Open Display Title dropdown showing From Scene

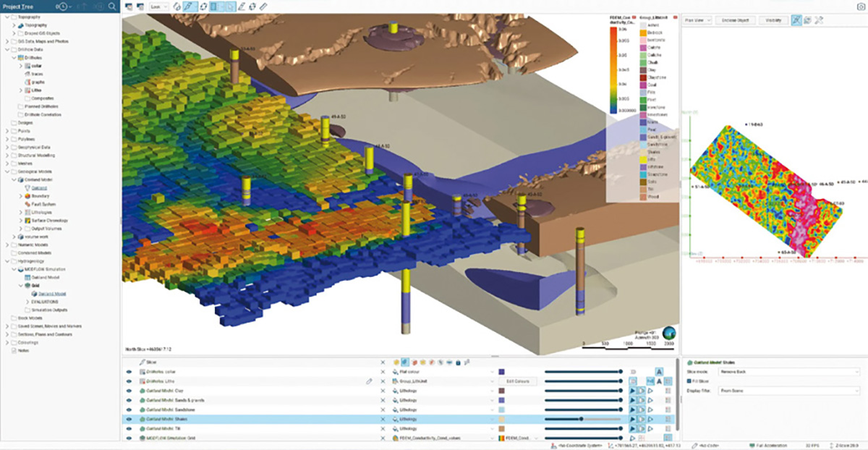(x=790, y=390)
